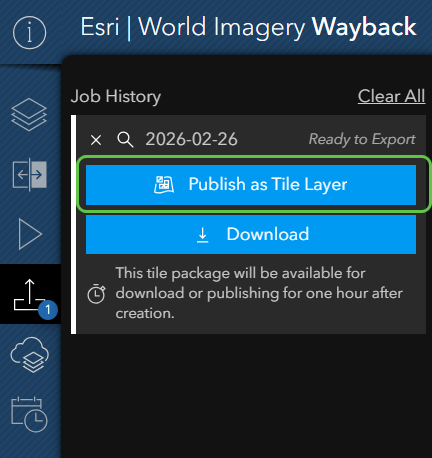
Task: Click the Job History heading
Action: pos(116,97)
